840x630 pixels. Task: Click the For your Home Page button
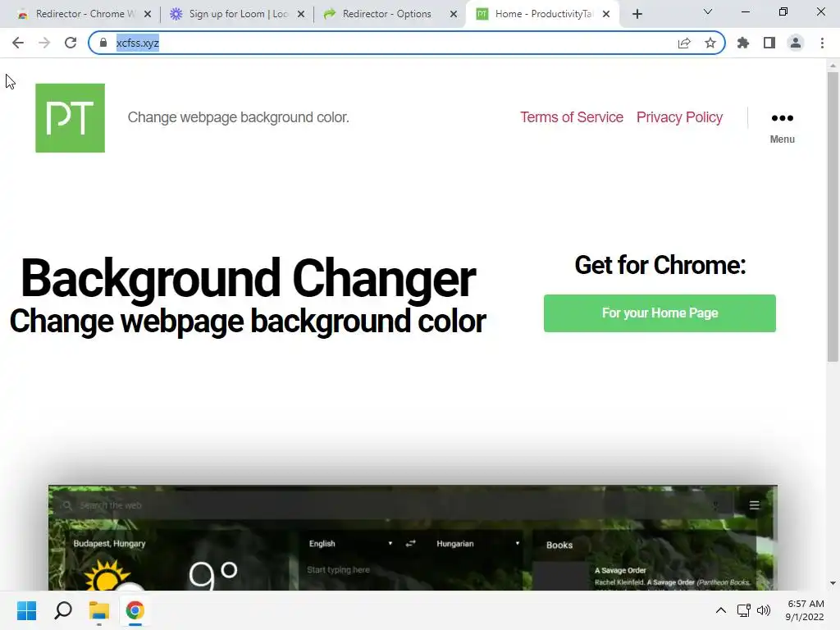tap(660, 313)
